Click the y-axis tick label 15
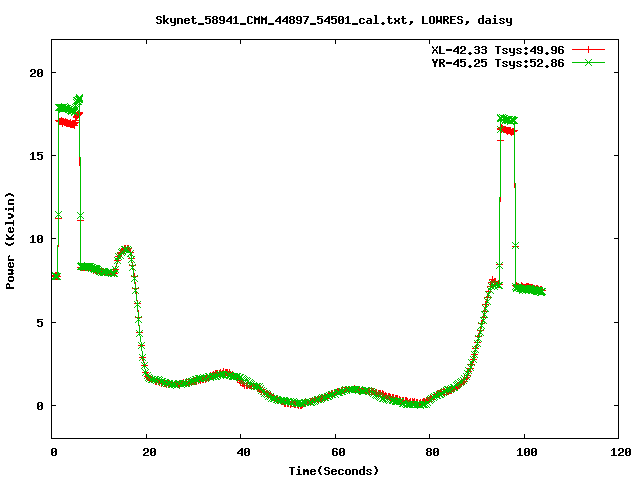The height and width of the screenshot is (480, 640). [36, 156]
